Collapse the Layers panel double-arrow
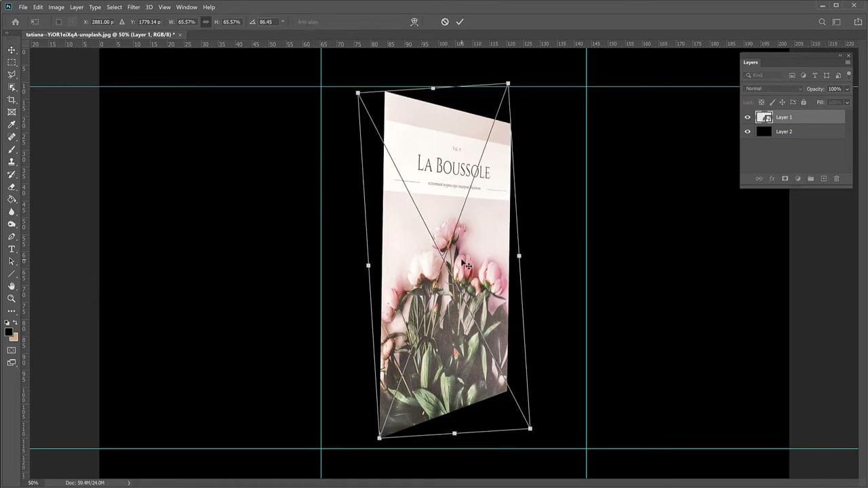The width and height of the screenshot is (868, 488). 840,55
